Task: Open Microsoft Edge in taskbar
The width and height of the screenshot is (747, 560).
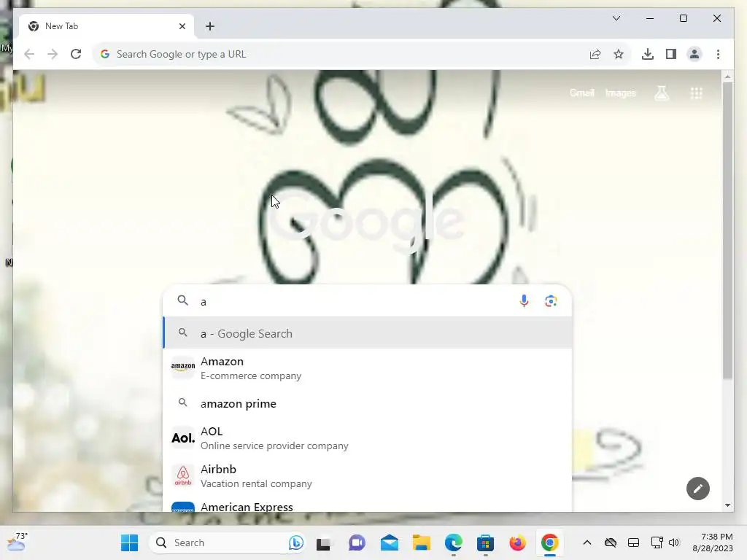Action: click(x=454, y=542)
